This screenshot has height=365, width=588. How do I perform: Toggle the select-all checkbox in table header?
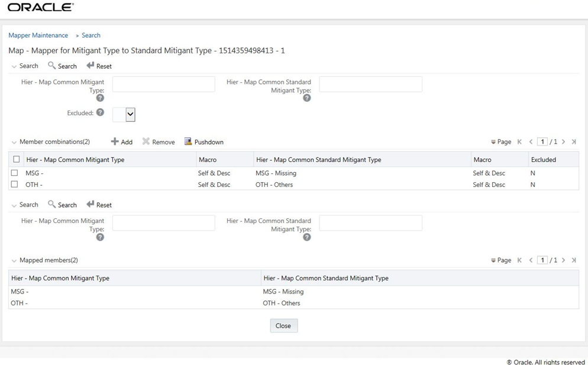point(16,159)
